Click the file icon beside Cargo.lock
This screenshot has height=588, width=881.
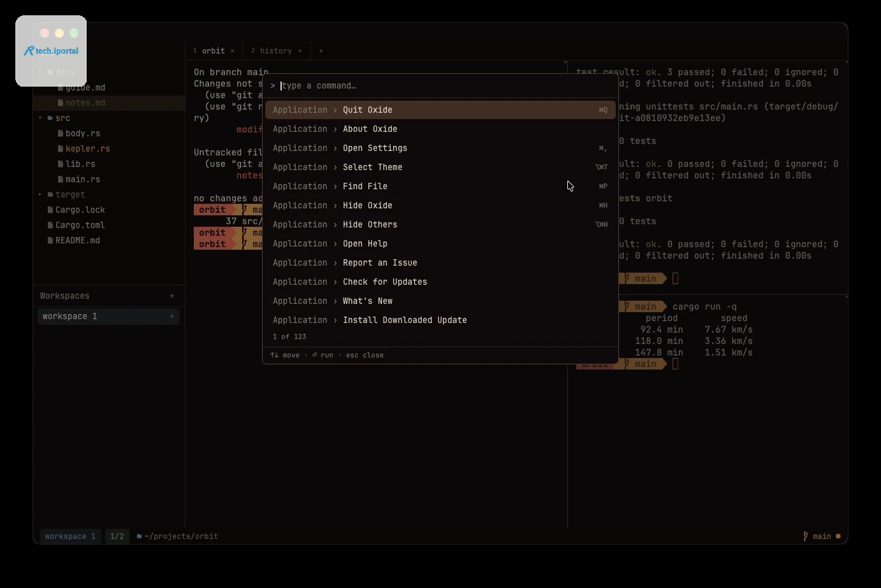(x=50, y=210)
